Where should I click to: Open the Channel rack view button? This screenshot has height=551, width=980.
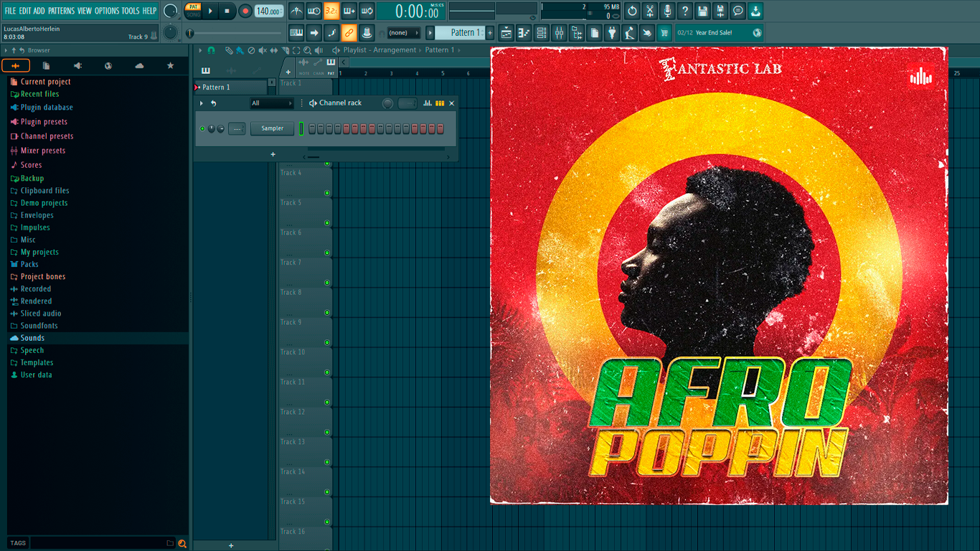pyautogui.click(x=542, y=32)
